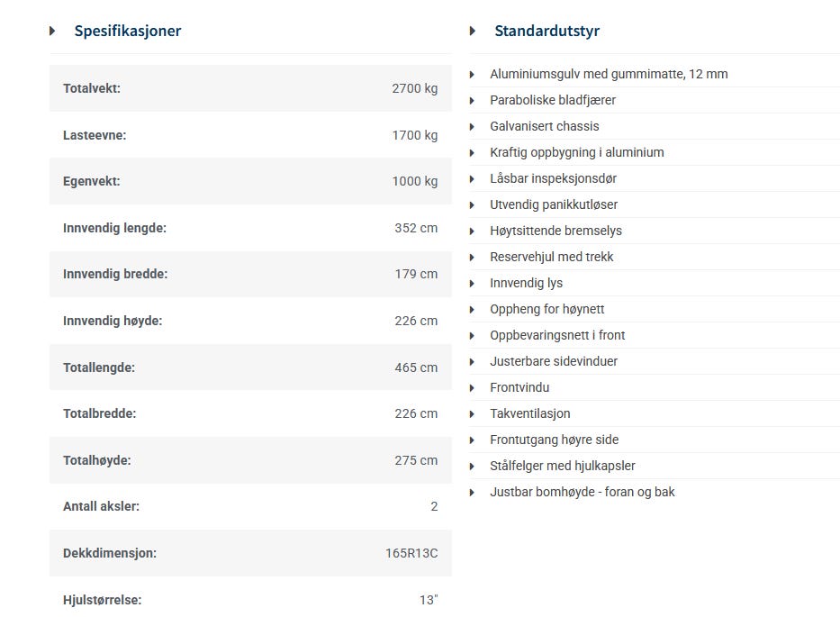
Task: Click the Reservehjul med trekk item
Action: [x=551, y=258]
